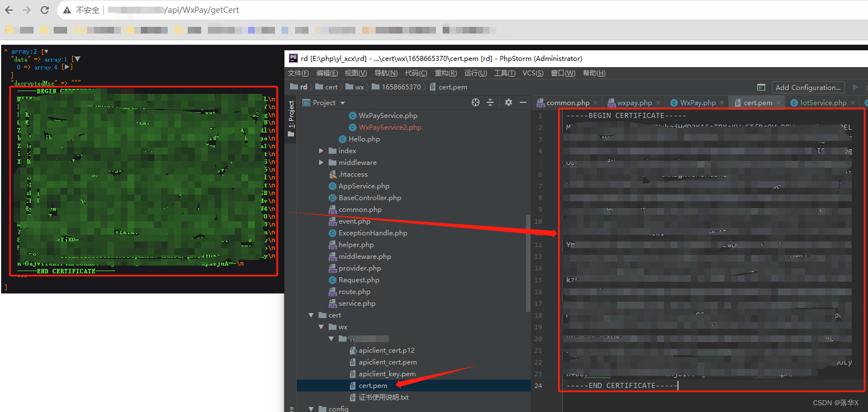The image size is (868, 412).
Task: Open the 工具(T) menu
Action: [505, 73]
